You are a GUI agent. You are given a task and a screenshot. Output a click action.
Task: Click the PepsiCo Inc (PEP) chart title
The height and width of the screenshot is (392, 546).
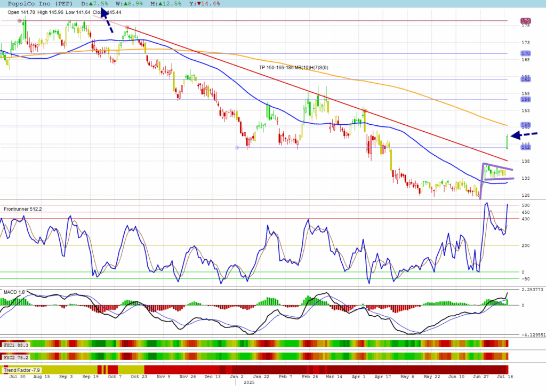coord(40,4)
